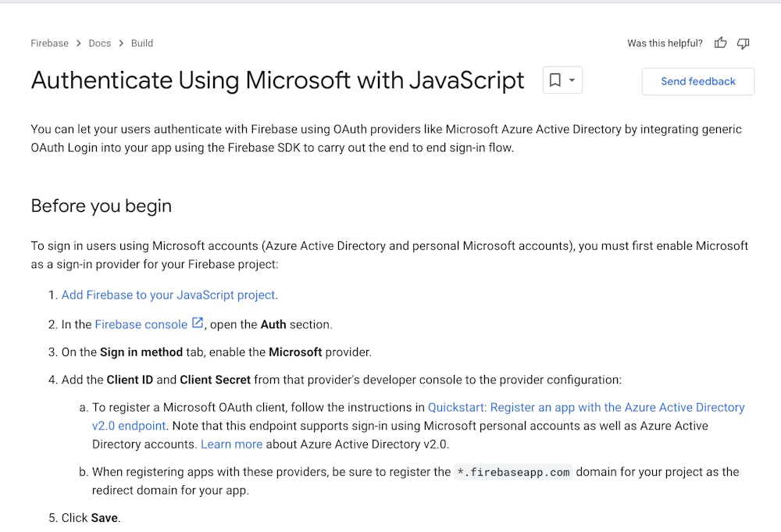The width and height of the screenshot is (781, 532).
Task: Click the external link icon after Firebase console
Action: point(198,323)
